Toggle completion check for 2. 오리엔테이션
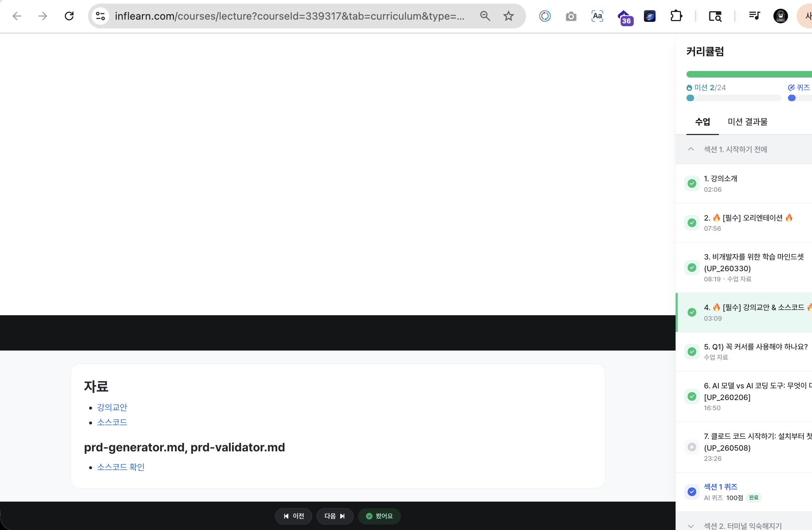812x530 pixels. point(692,223)
